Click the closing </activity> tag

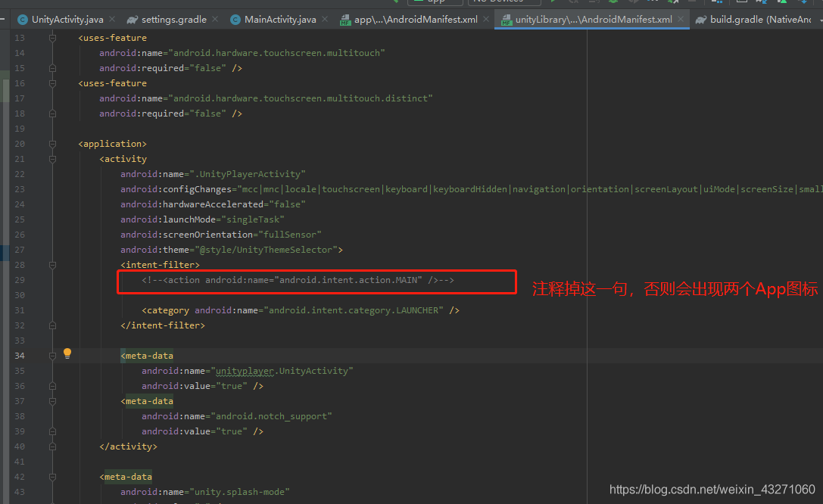(128, 446)
